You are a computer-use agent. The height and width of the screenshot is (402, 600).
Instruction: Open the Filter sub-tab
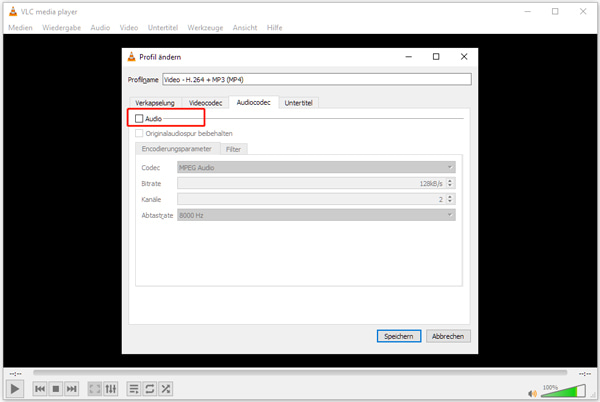click(233, 149)
